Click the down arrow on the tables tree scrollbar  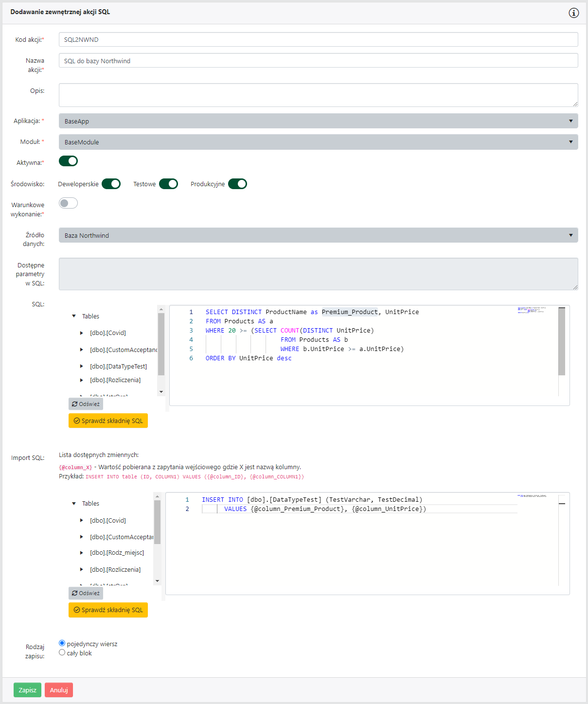[x=161, y=391]
